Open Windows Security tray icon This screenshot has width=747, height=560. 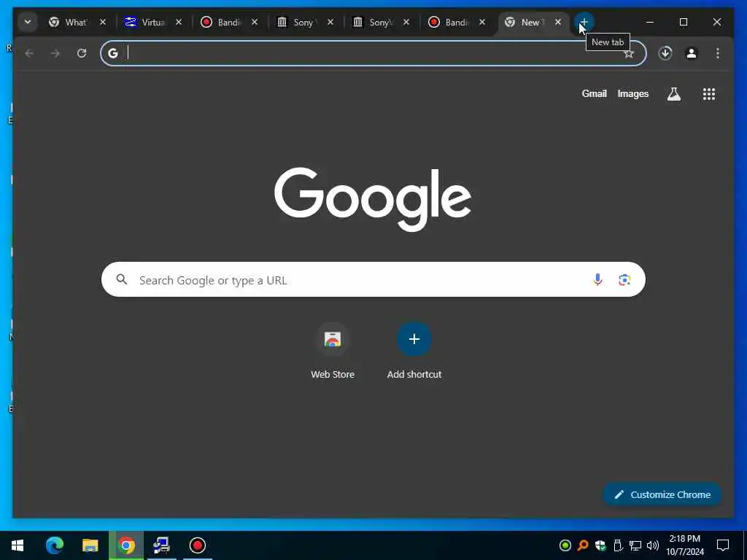point(600,545)
